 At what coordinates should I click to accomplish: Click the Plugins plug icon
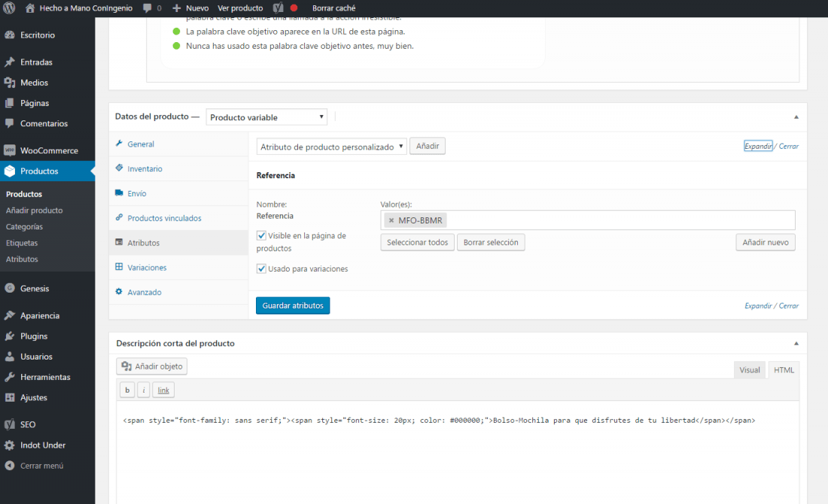click(10, 335)
